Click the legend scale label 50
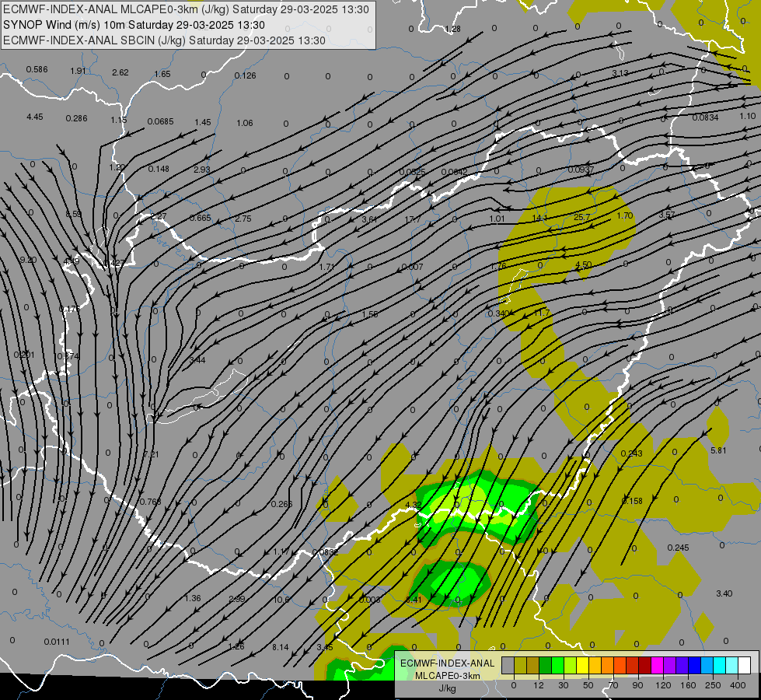The width and height of the screenshot is (761, 700). pos(588,685)
